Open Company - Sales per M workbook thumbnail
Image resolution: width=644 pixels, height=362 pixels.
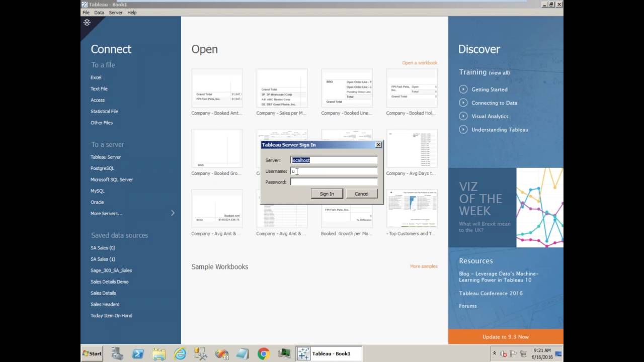282,88
